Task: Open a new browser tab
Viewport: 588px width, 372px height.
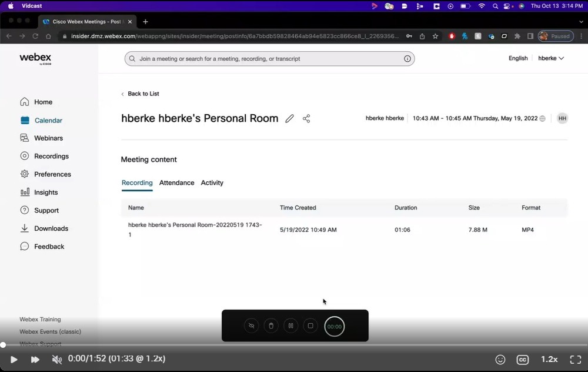Action: (x=145, y=22)
